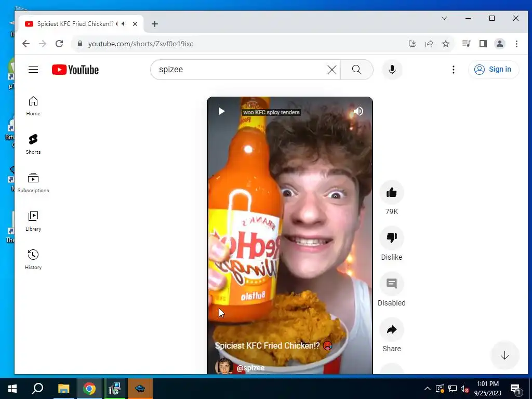This screenshot has height=399, width=532.
Task: Open Chrome profile avatar
Action: (500, 44)
